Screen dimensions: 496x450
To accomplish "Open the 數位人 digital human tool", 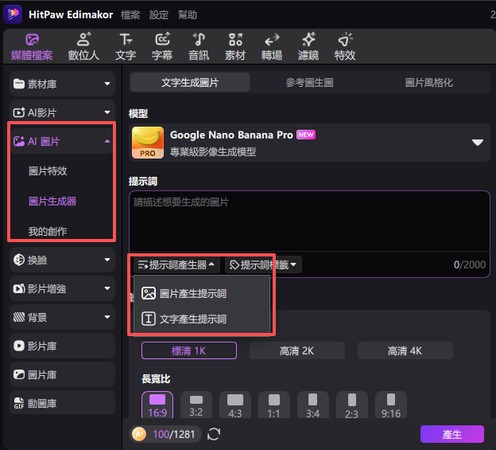I will click(x=83, y=47).
